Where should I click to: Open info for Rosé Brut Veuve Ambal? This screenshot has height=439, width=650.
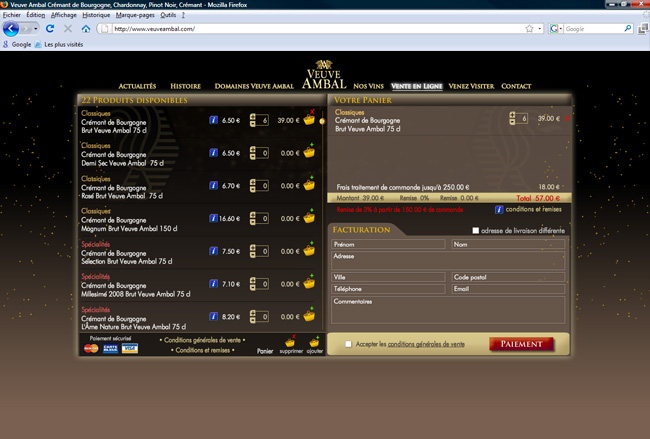point(213,186)
